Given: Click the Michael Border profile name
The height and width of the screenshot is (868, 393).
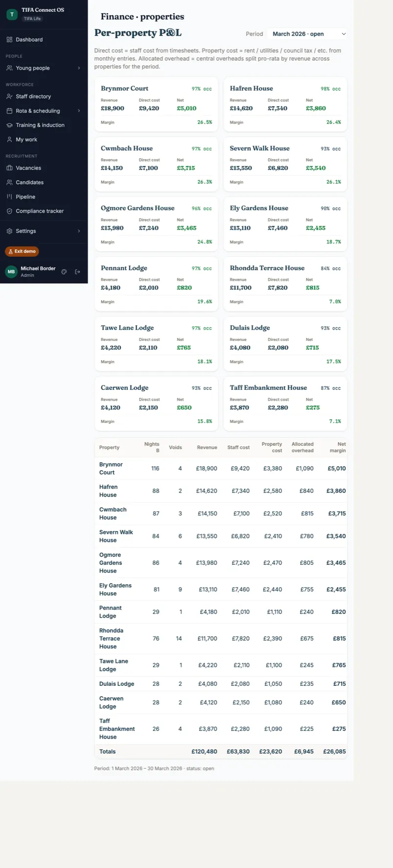Looking at the screenshot, I should [x=38, y=268].
